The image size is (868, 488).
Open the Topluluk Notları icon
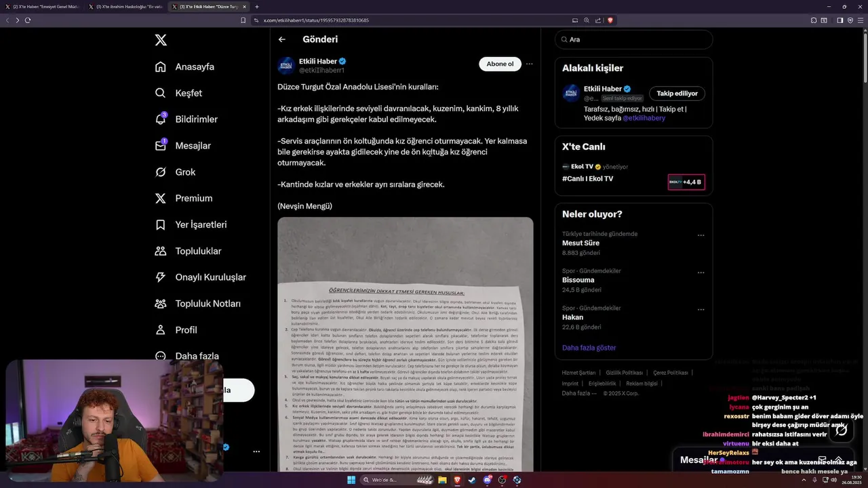coord(161,304)
